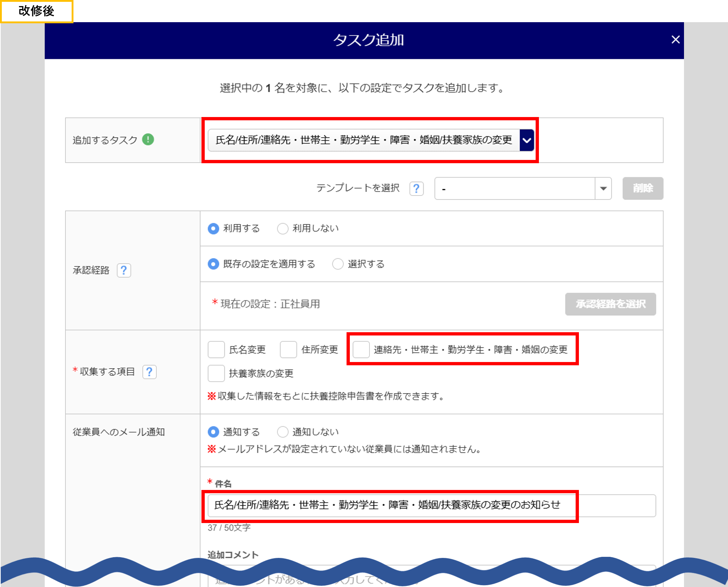Image resolution: width=728 pixels, height=587 pixels.
Task: Open the 追加するタスク dropdown arrow
Action: pyautogui.click(x=527, y=140)
